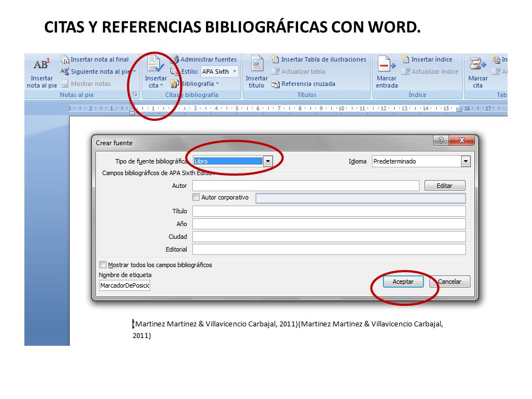Screen dimensions: 532x399
Task: Click the Título text field
Action: 329,211
